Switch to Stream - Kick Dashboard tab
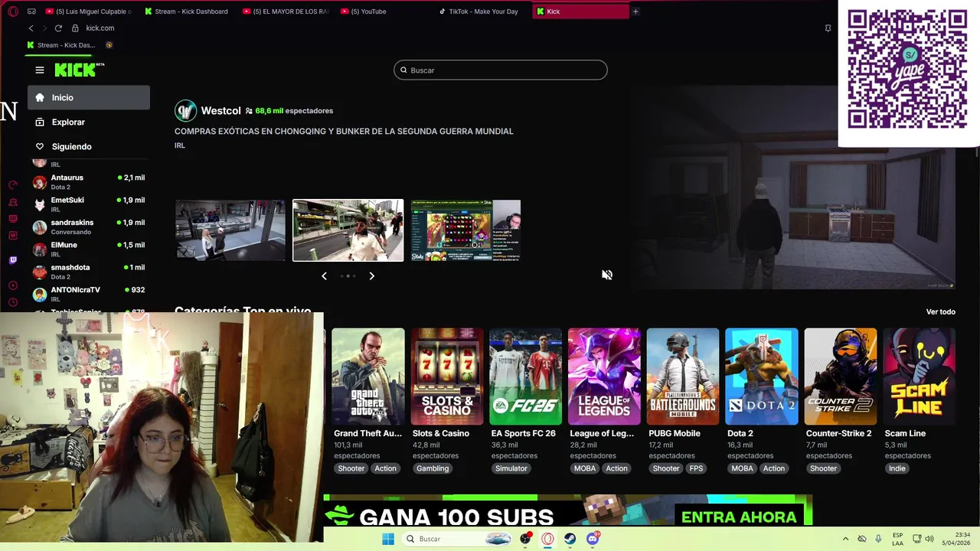This screenshot has width=980, height=551. [x=188, y=11]
